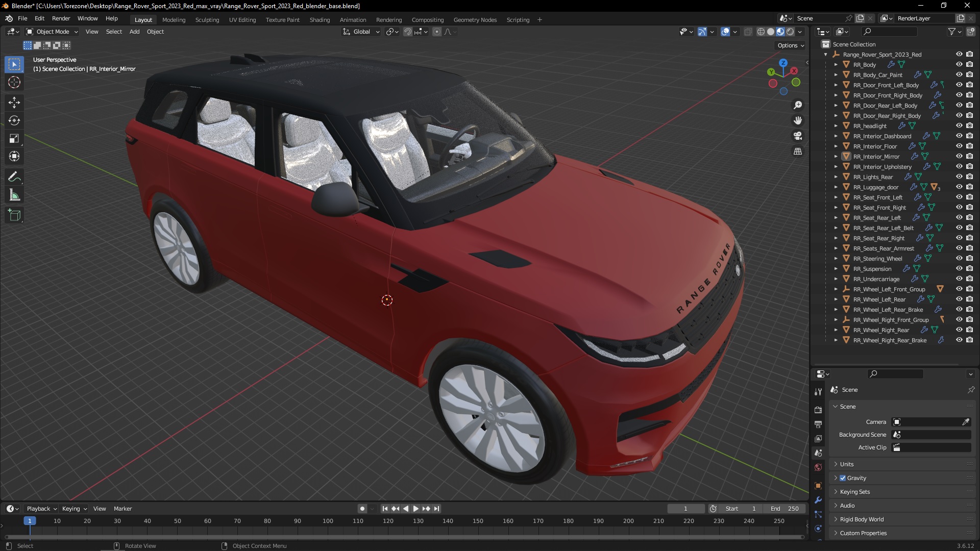980x551 pixels.
Task: Toggle the camera view icon
Action: pyautogui.click(x=798, y=136)
